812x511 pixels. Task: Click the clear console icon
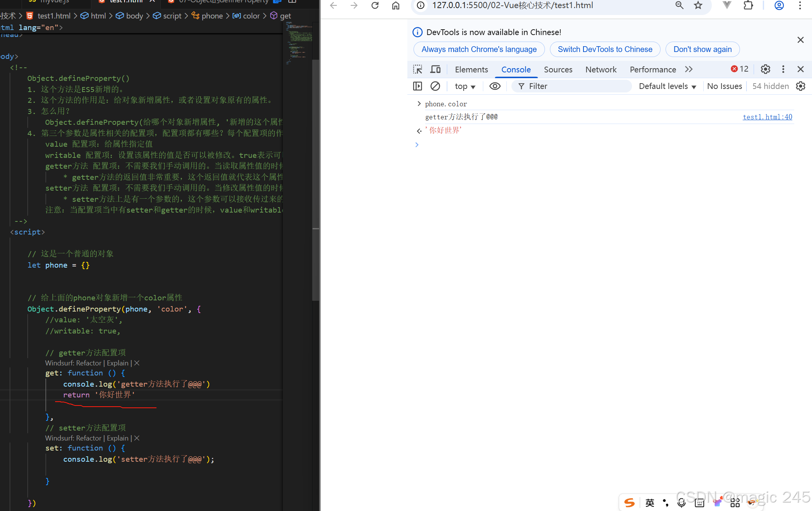(435, 86)
